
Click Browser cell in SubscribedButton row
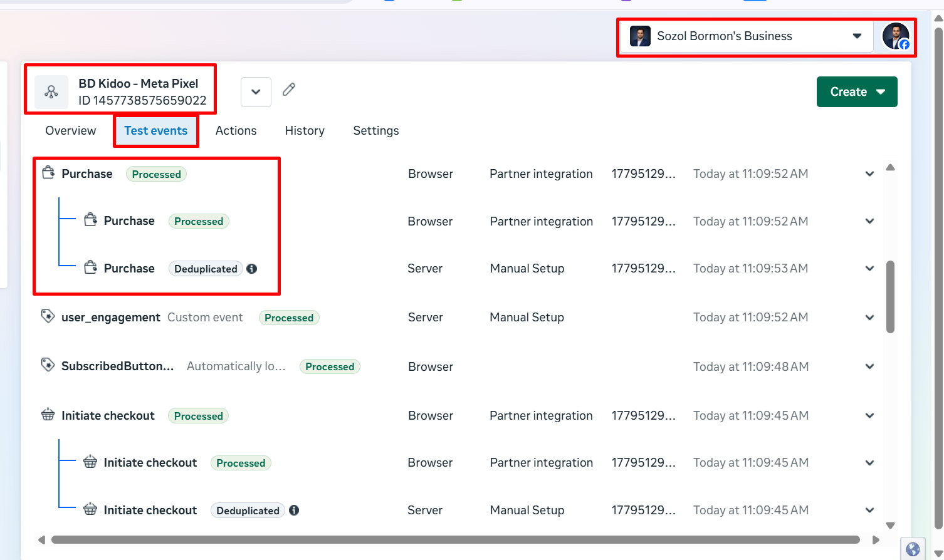431,366
